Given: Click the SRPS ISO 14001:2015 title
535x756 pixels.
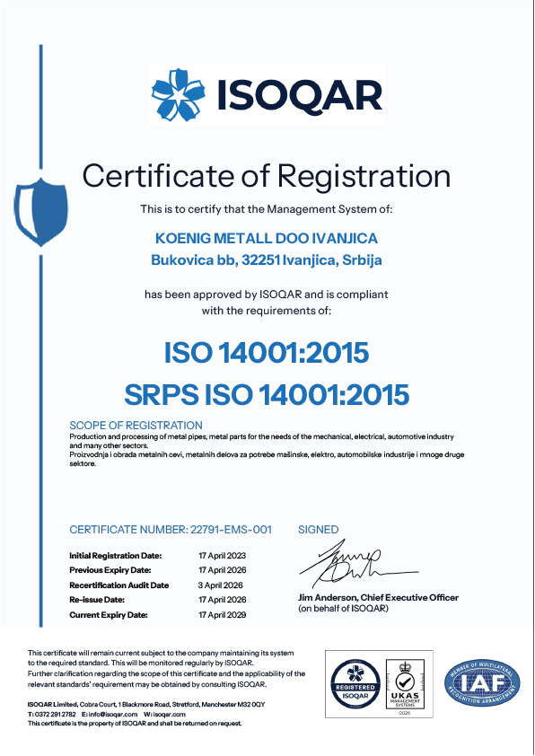Looking at the screenshot, I should tap(267, 394).
